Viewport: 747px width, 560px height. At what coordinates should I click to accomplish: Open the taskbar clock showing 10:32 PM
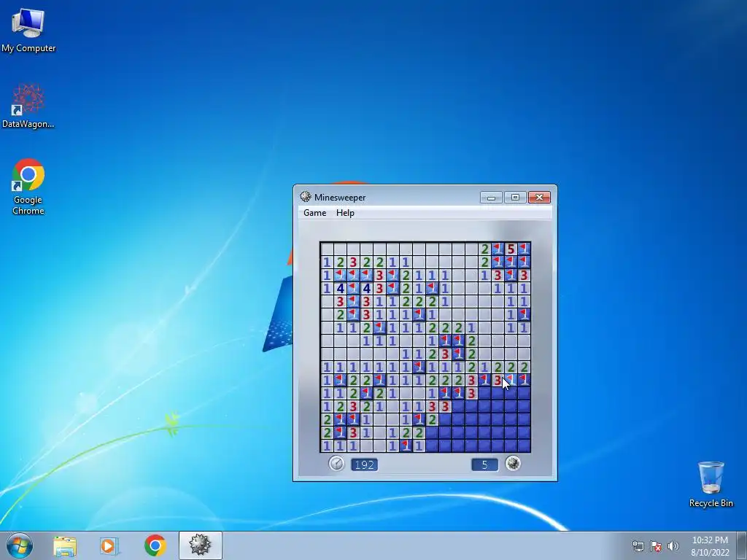tap(710, 546)
